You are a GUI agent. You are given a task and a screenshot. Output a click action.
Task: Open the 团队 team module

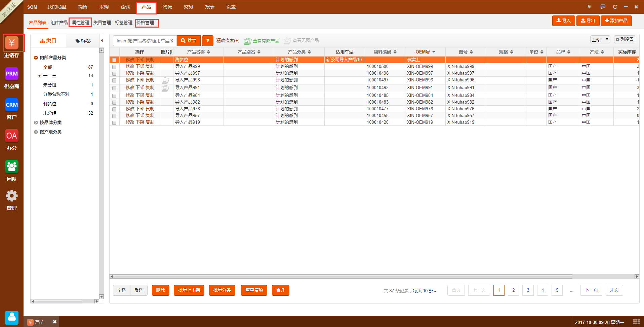[12, 167]
